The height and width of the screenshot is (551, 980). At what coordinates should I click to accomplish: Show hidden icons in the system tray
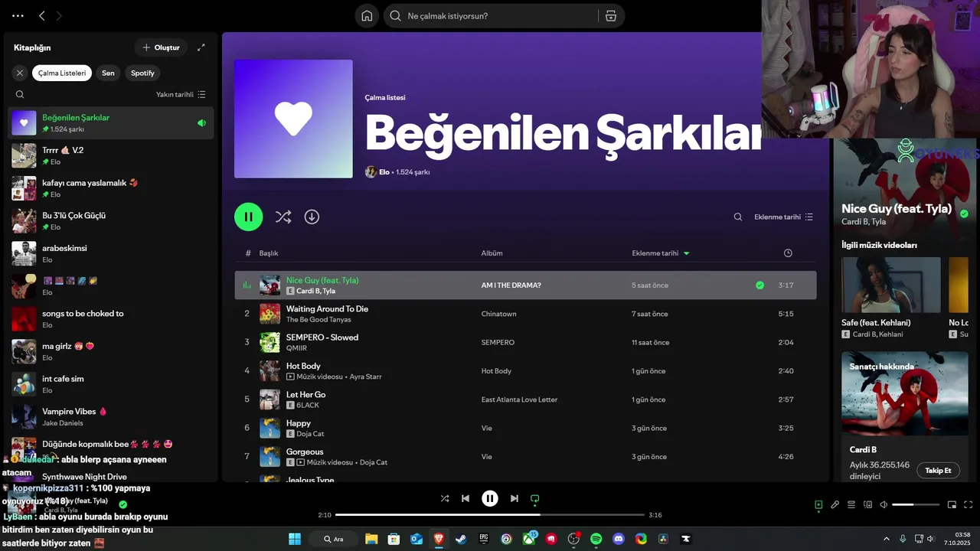(x=887, y=539)
